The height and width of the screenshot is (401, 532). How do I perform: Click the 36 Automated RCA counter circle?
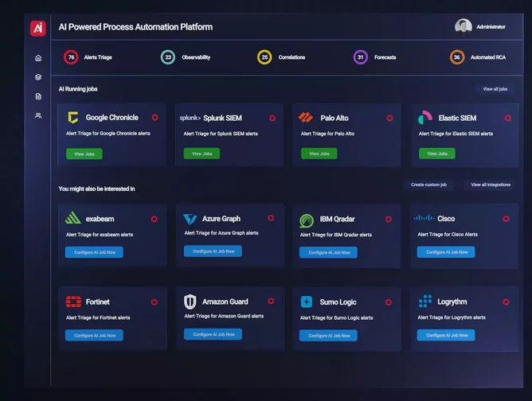coord(457,57)
